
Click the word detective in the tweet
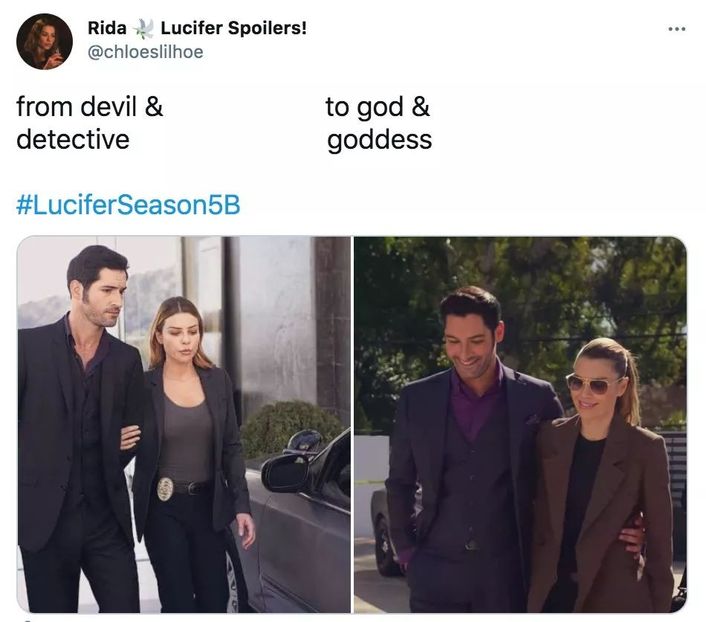pyautogui.click(x=73, y=139)
